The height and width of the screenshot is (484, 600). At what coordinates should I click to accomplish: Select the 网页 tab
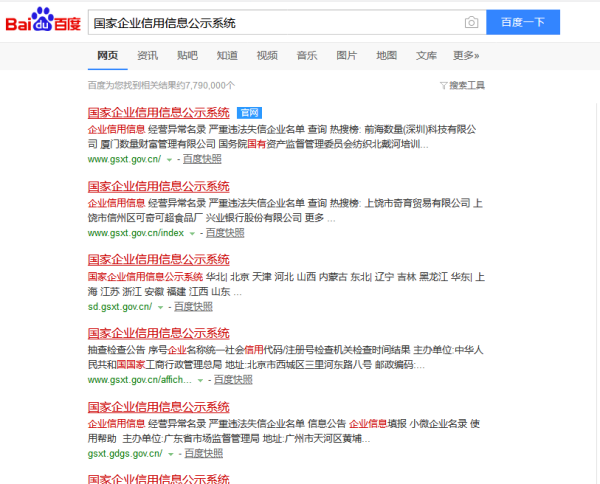tap(108, 55)
